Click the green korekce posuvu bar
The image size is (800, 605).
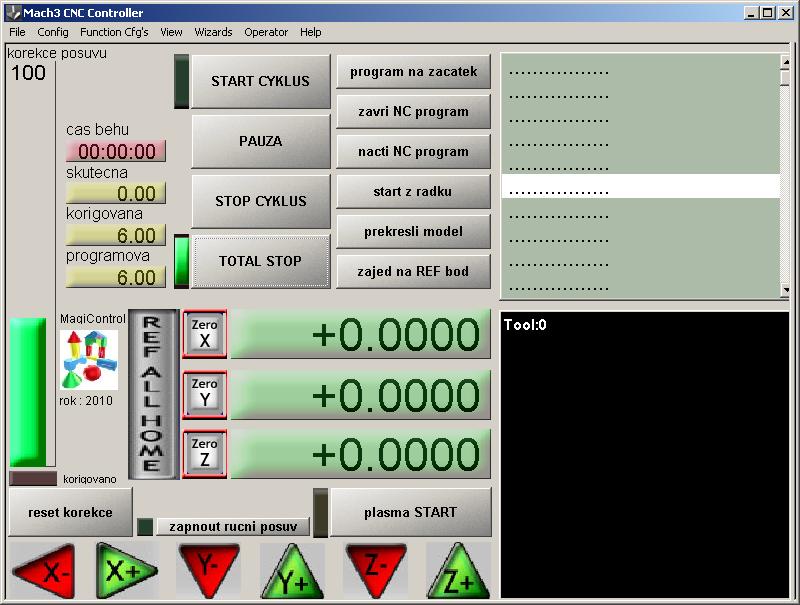28,391
